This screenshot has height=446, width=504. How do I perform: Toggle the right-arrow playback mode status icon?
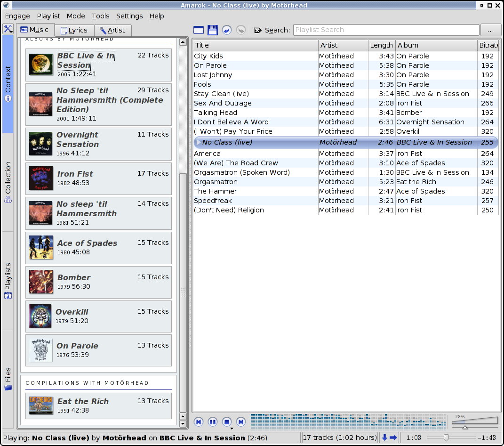coord(393,438)
